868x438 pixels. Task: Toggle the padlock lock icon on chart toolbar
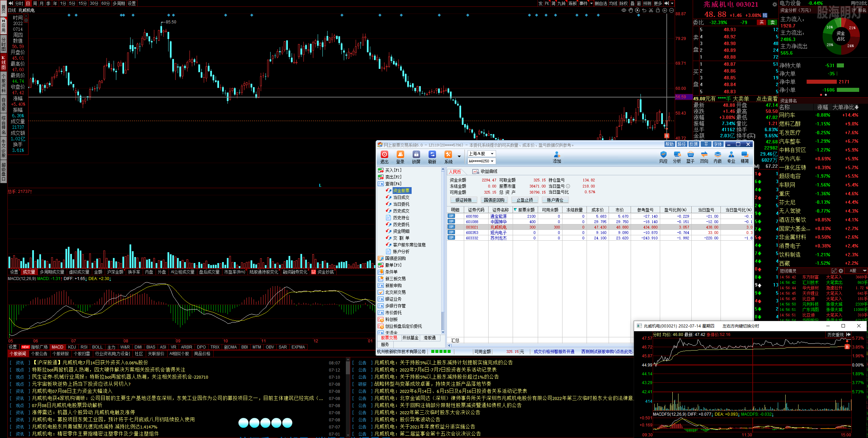coord(658,10)
